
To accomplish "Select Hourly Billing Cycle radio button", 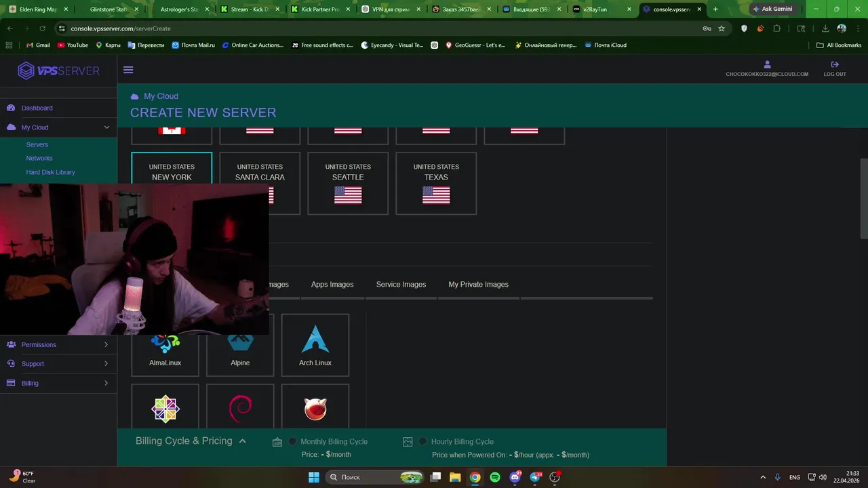I will click(x=422, y=441).
